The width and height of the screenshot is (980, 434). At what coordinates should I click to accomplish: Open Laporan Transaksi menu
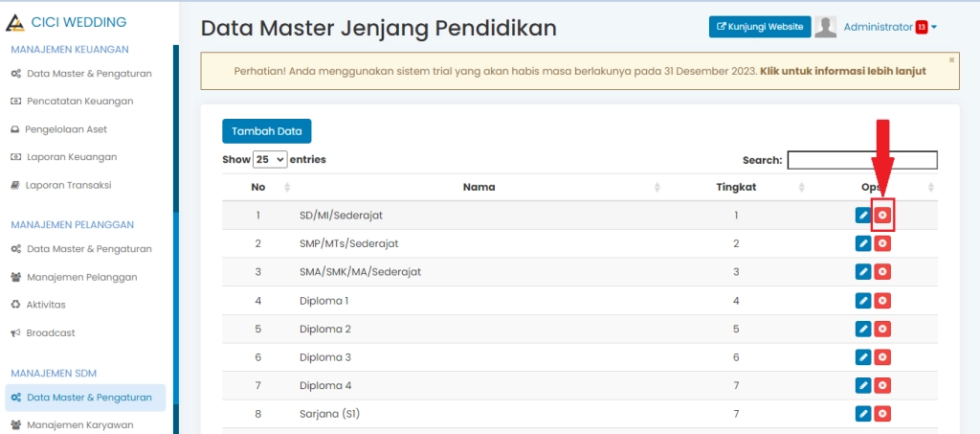coord(61,185)
